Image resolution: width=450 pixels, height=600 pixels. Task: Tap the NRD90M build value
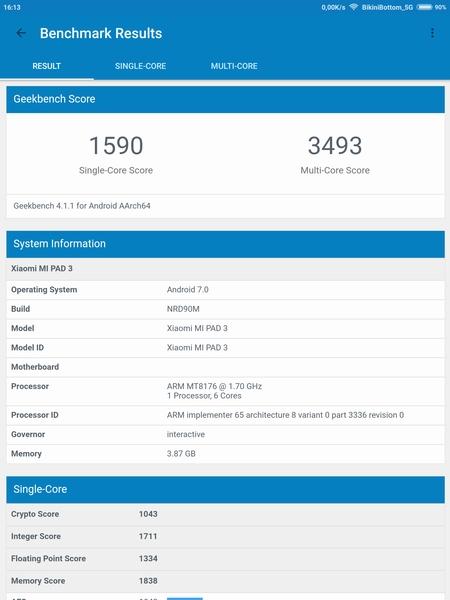183,309
